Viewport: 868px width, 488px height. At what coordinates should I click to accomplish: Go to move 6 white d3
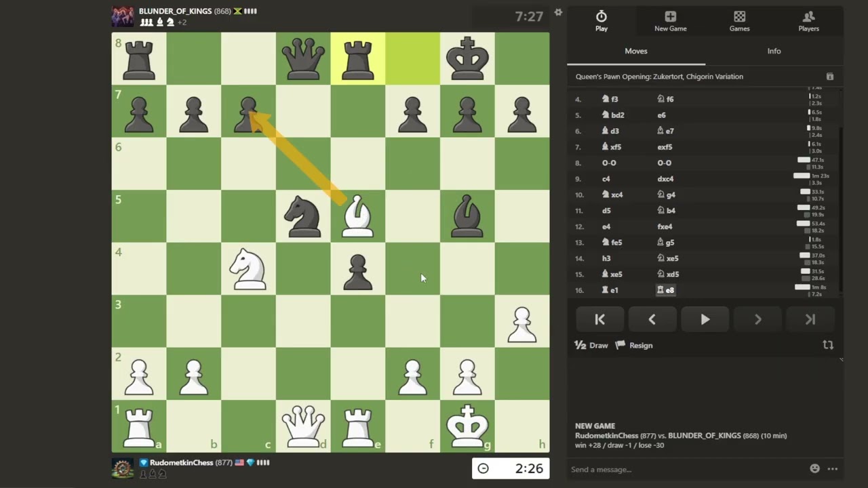[x=610, y=131]
